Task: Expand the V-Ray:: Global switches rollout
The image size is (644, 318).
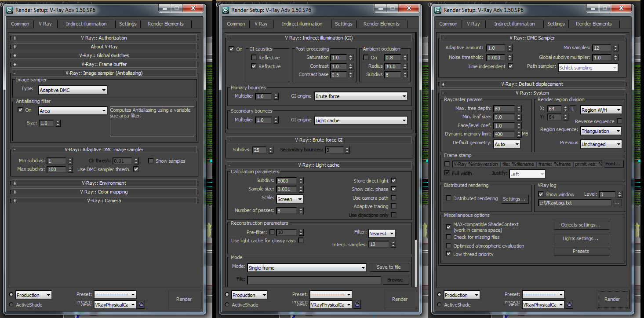Action: [104, 55]
